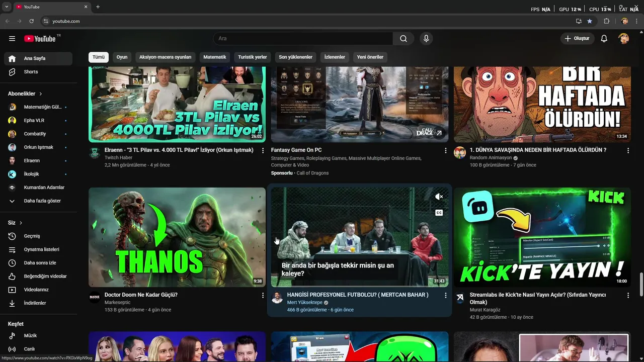Open the tab search dropdown arrow
The height and width of the screenshot is (362, 644).
tap(7, 7)
